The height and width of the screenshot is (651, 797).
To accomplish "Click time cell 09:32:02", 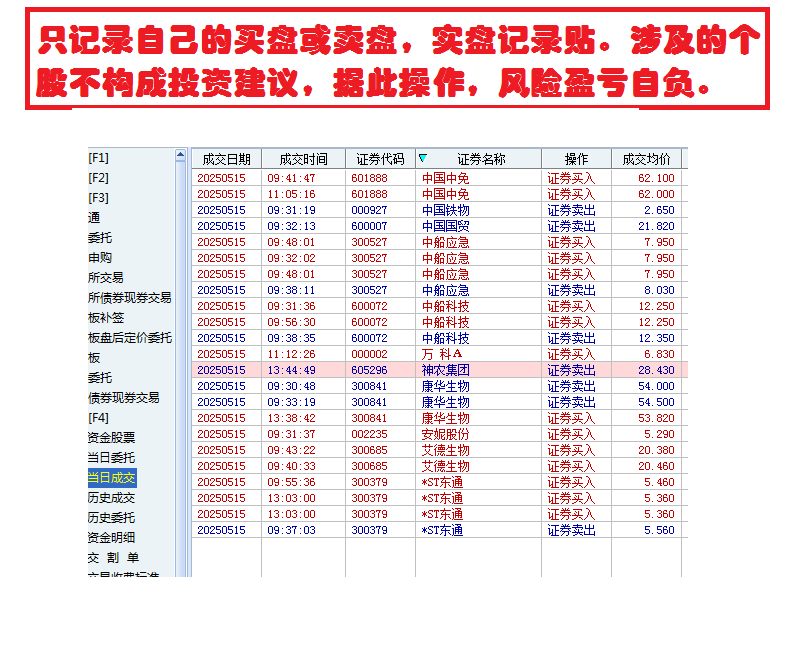I will (291, 258).
